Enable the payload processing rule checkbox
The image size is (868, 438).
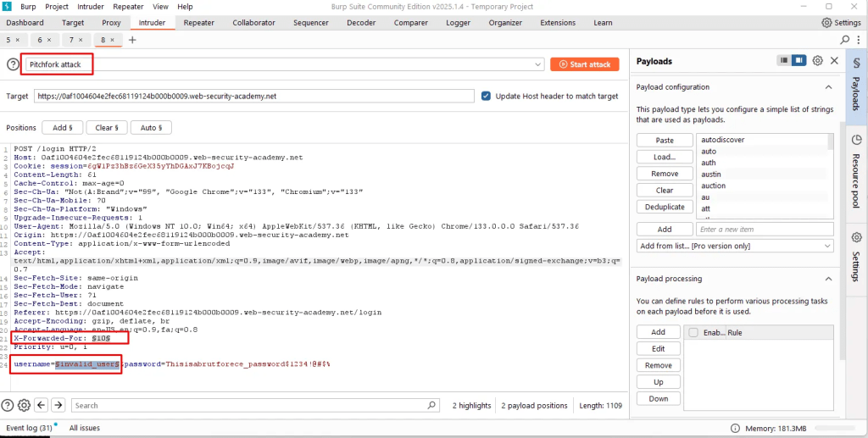coord(694,333)
